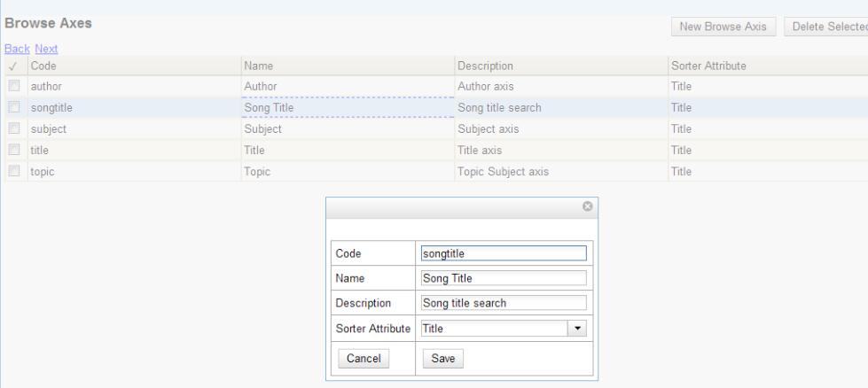Toggle the select-all checkmark header
The image size is (868, 388).
(13, 66)
